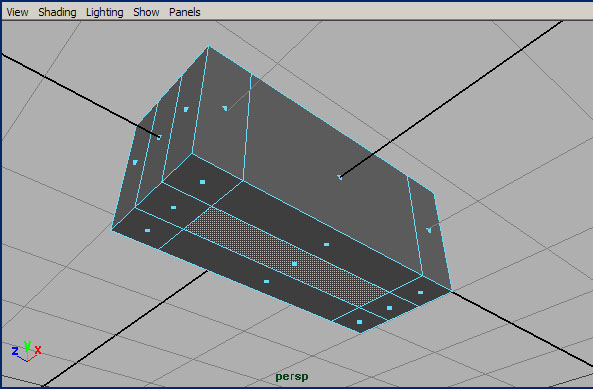
Task: Click the persp camera label
Action: pyautogui.click(x=292, y=377)
